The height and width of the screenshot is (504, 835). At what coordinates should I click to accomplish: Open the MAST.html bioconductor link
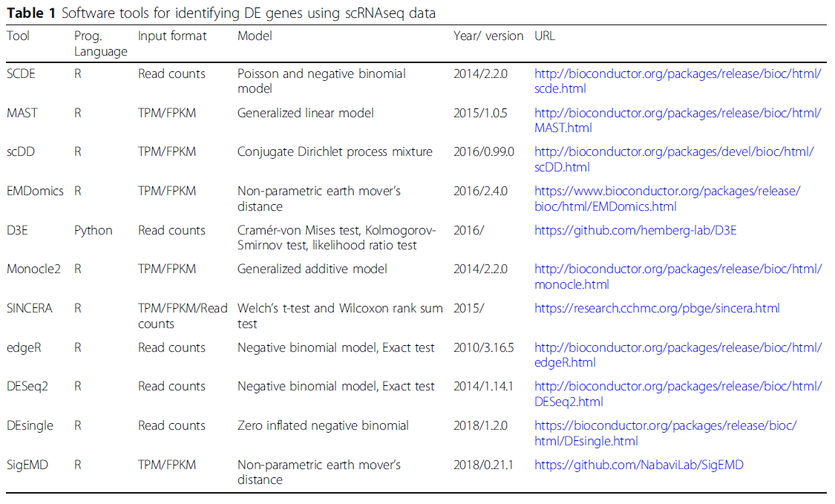tap(678, 120)
